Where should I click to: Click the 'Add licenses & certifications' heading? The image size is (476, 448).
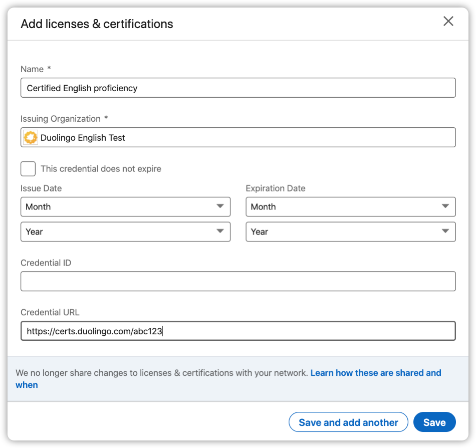click(x=97, y=24)
